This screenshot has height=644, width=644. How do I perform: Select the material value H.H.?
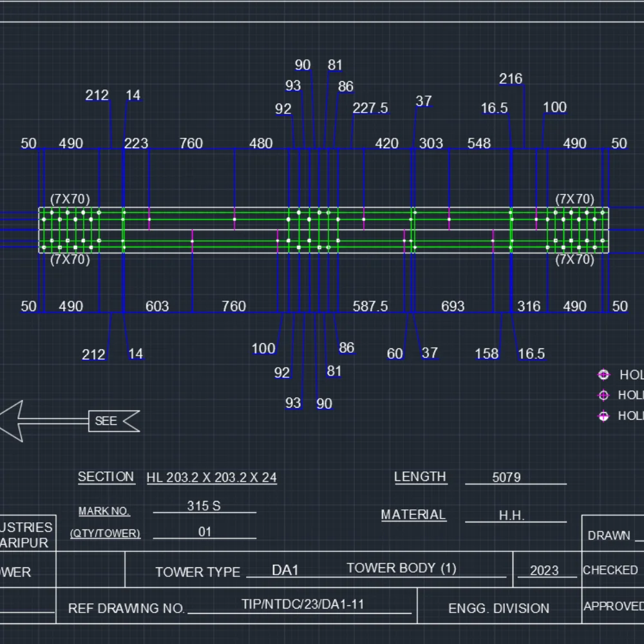coord(511,516)
